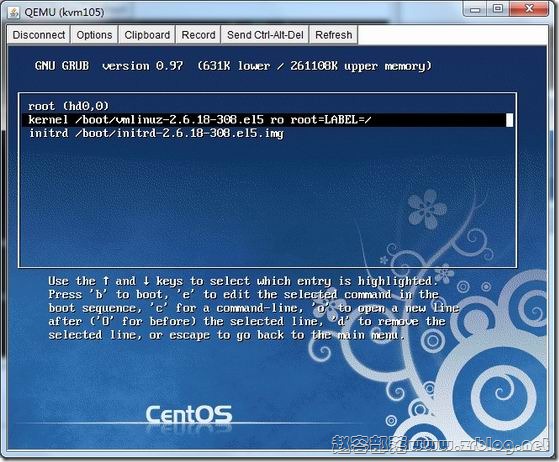Click the Java icon in title bar

(x=14, y=12)
